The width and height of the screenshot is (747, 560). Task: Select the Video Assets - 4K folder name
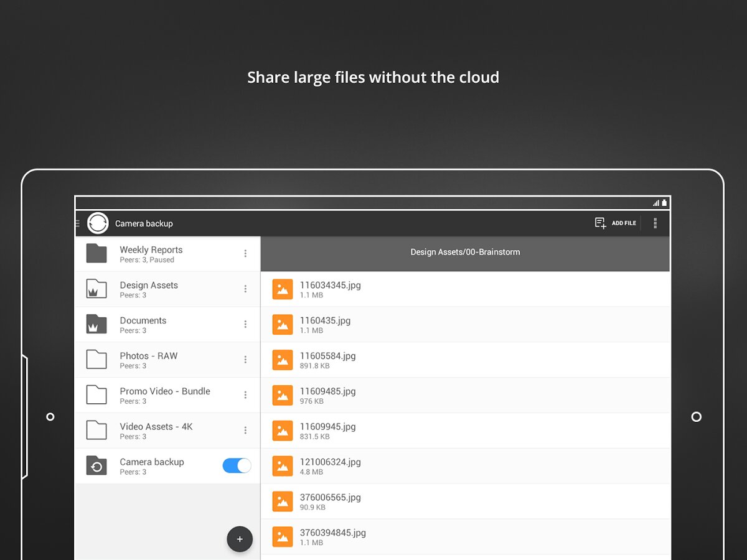click(x=156, y=426)
